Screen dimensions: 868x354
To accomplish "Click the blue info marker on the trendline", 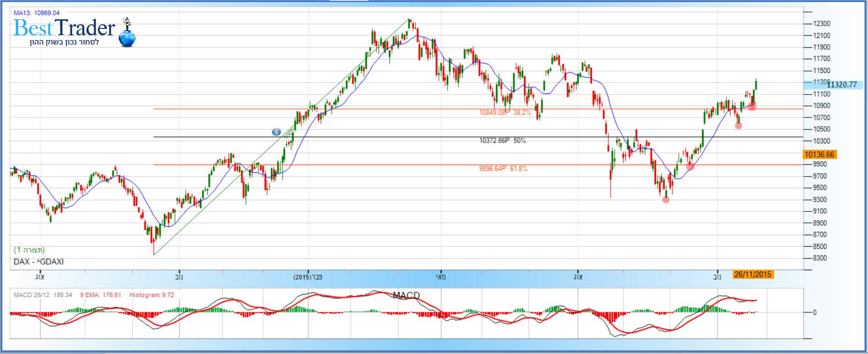I will point(276,132).
